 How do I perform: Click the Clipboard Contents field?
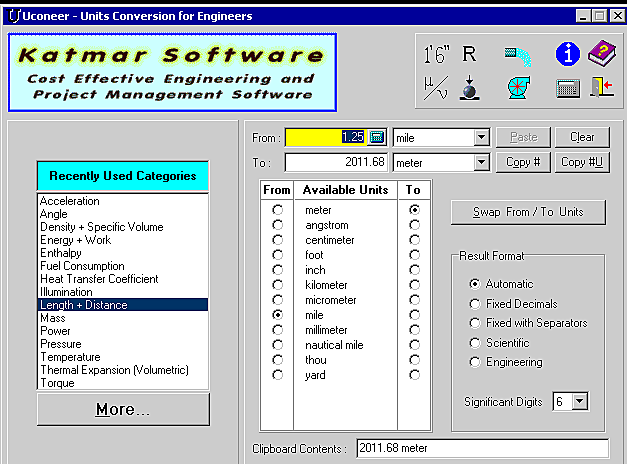(483, 448)
